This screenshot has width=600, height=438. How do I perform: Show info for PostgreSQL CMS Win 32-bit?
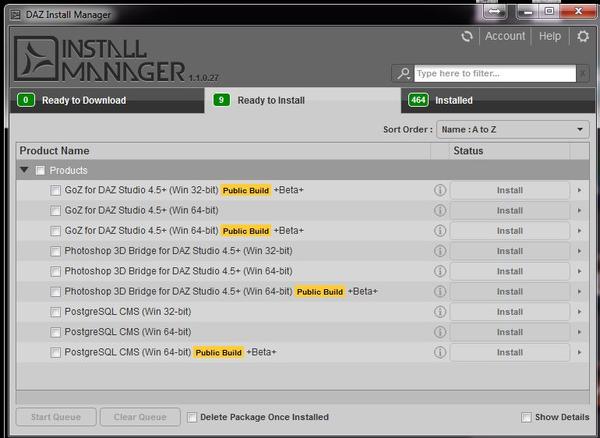[x=440, y=312]
